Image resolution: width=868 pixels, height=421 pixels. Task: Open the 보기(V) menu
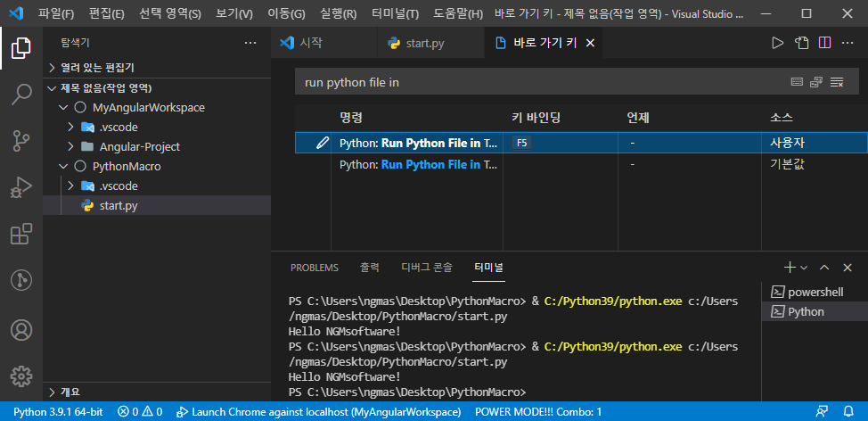coord(234,13)
